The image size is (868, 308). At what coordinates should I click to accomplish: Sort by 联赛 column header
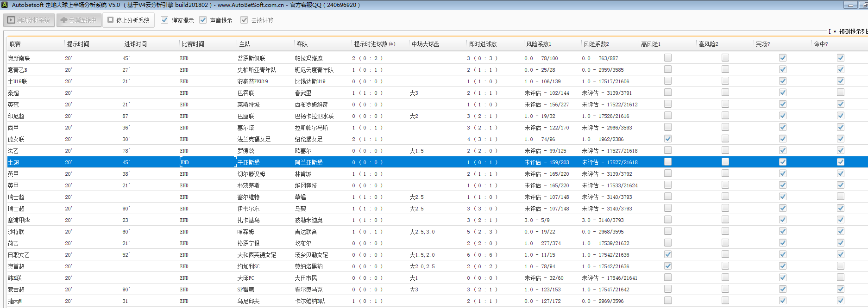[x=15, y=44]
